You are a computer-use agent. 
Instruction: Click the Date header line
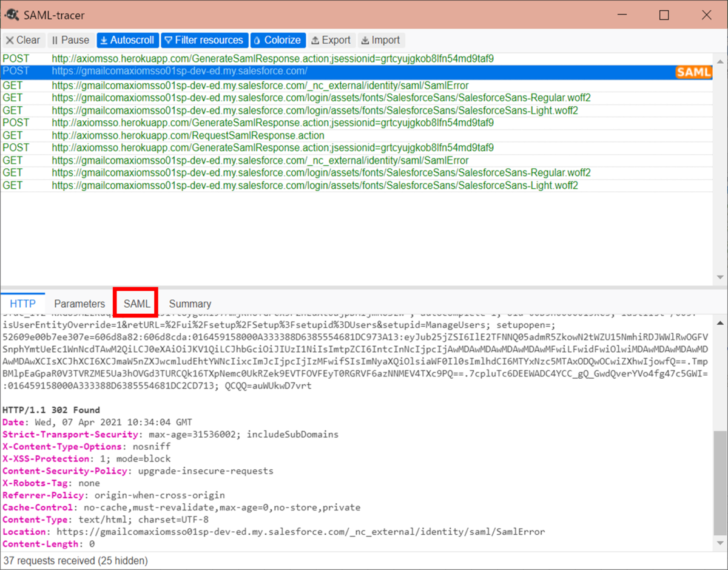(97, 422)
